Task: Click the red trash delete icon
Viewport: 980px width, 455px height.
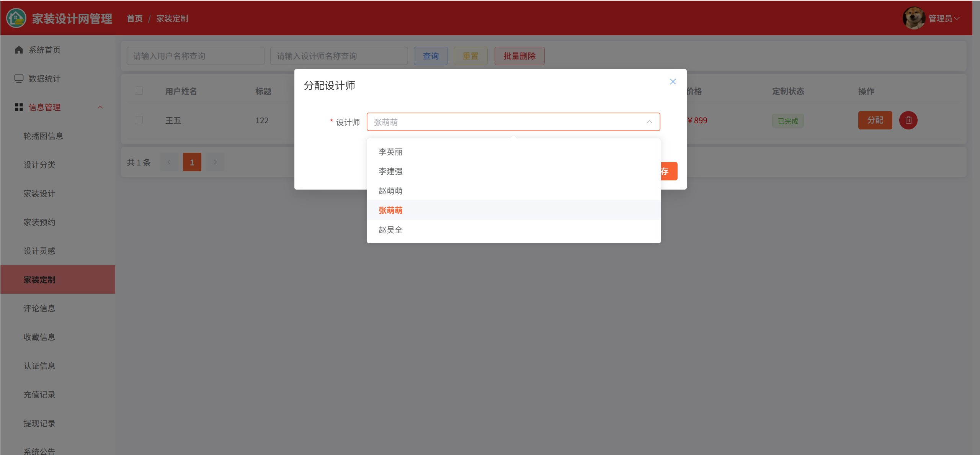Action: pyautogui.click(x=908, y=120)
